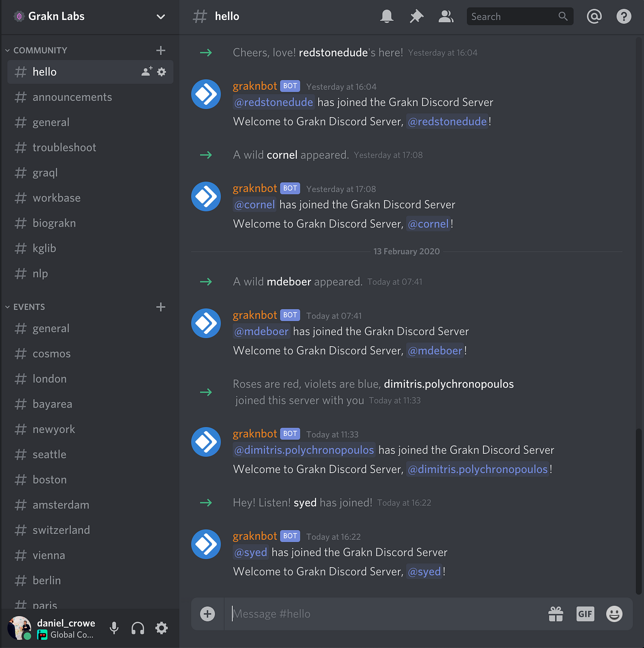Click the name mdeboer in wild appeared message
The height and width of the screenshot is (648, 644).
289,282
